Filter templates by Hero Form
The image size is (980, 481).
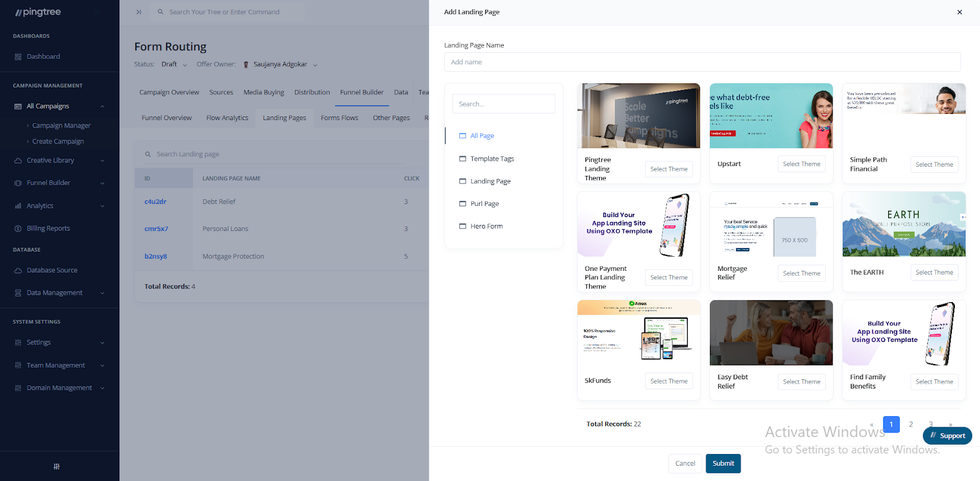(481, 226)
